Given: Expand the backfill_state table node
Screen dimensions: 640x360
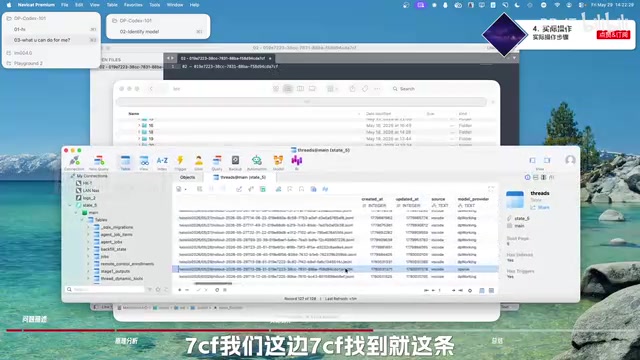Looking at the screenshot, I should tap(88, 249).
